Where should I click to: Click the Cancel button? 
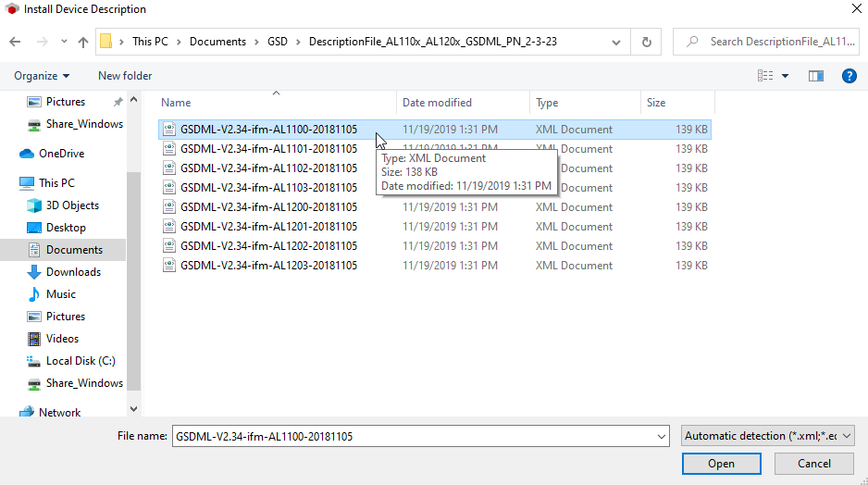coord(813,464)
